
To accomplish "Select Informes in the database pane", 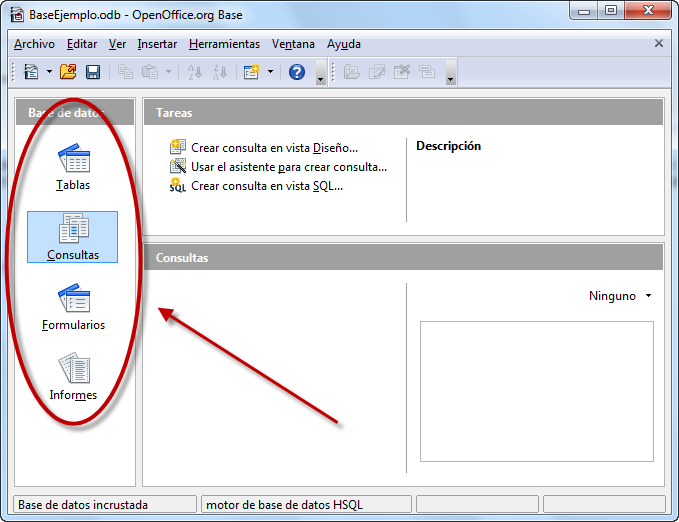I will 73,376.
